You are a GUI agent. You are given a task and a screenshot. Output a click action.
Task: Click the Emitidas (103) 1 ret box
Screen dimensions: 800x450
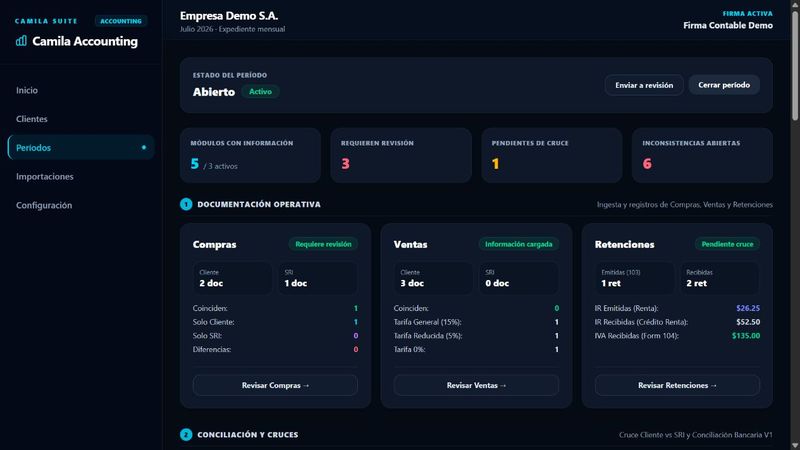click(634, 278)
